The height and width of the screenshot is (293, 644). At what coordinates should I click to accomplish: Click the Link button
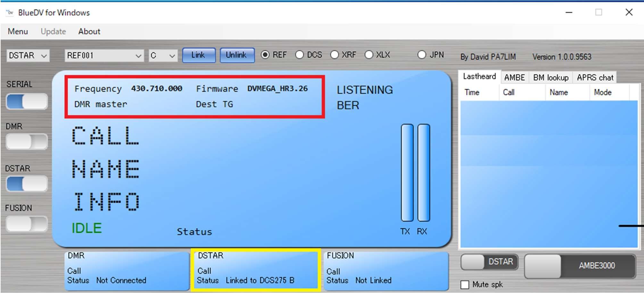[x=198, y=55]
